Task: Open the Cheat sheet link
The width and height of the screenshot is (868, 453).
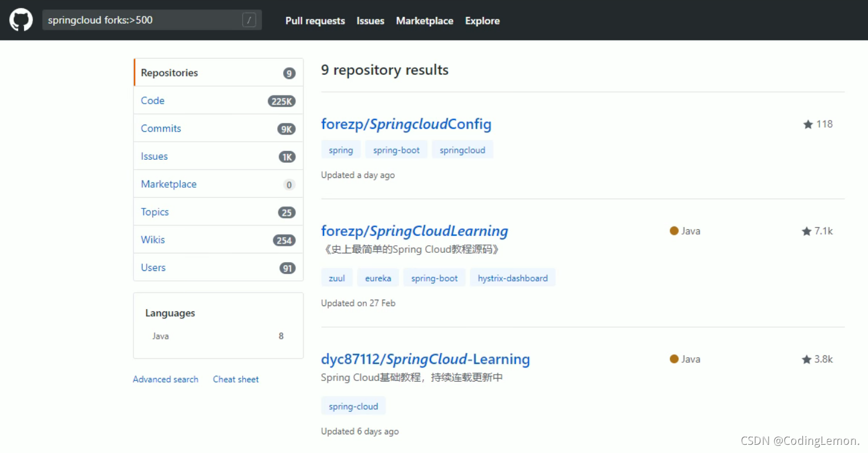Action: click(x=236, y=379)
